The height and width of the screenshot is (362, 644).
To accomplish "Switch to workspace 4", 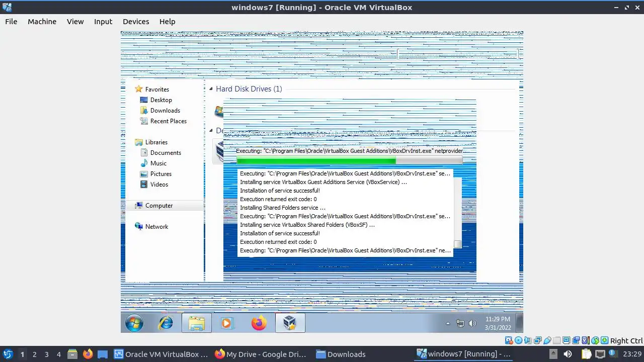I will [58, 354].
